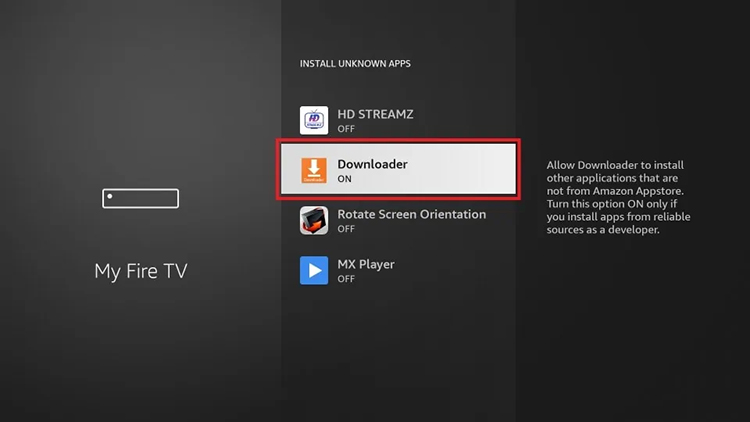Image resolution: width=750 pixels, height=422 pixels.
Task: Select the HD STREAMZ app name
Action: coord(375,114)
